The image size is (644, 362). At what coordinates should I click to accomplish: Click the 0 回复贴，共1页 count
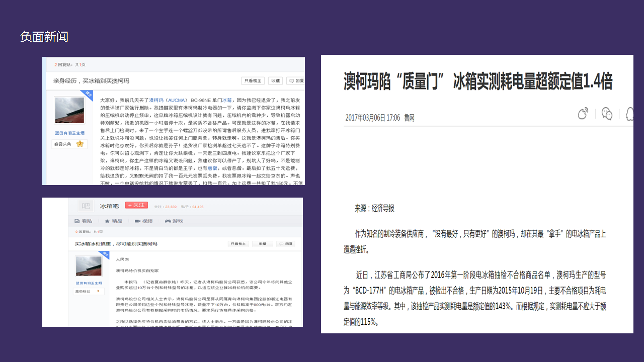(89, 232)
